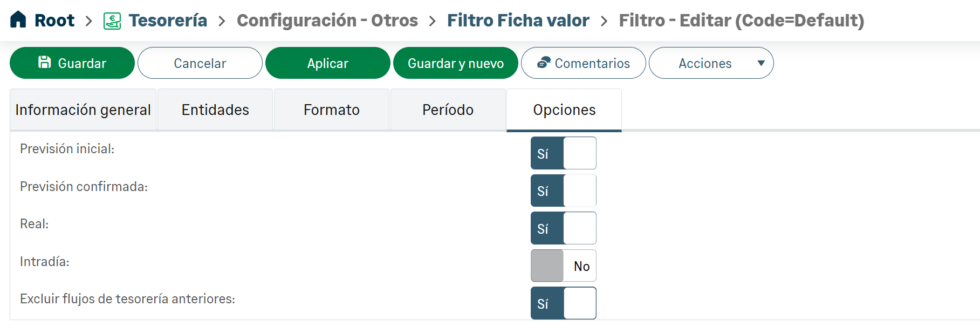The height and width of the screenshot is (333, 980).
Task: Click the floppy disk save icon
Action: [45, 63]
